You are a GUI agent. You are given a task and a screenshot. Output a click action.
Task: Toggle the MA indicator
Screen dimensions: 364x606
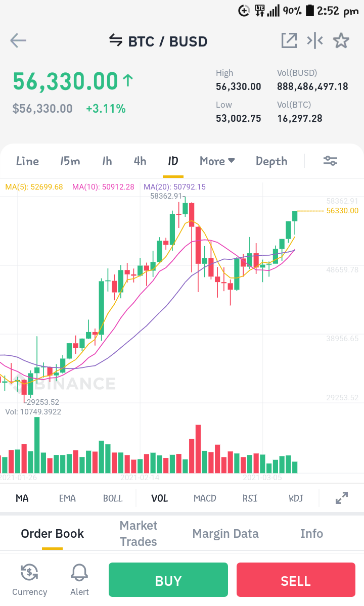click(22, 498)
